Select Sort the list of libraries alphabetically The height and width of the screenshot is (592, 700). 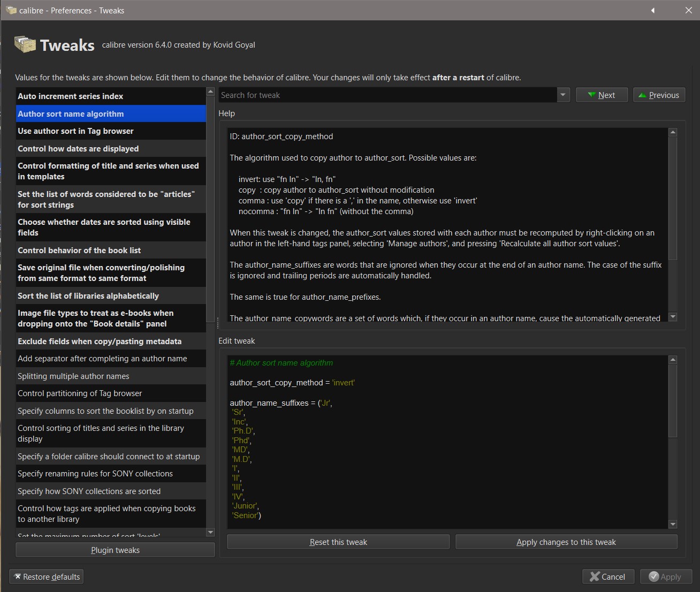(x=111, y=296)
